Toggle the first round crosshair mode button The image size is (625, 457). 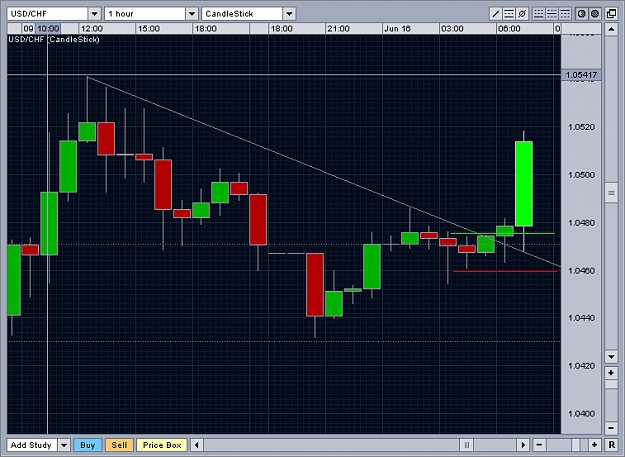(x=582, y=14)
